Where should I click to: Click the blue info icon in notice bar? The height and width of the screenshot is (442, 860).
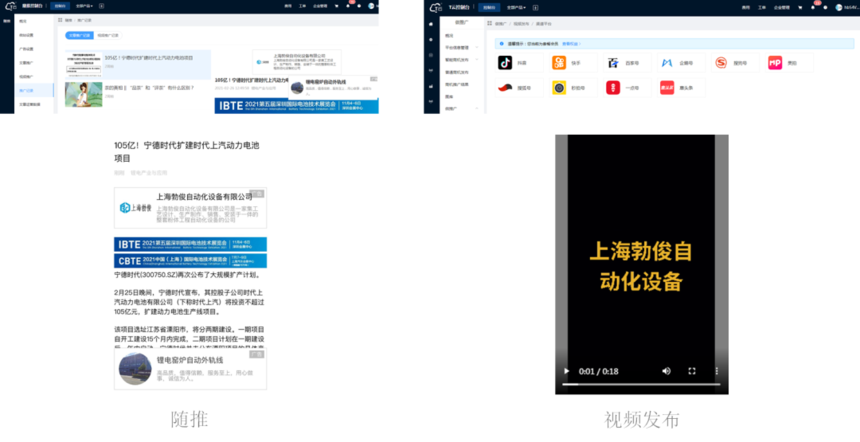tap(501, 43)
